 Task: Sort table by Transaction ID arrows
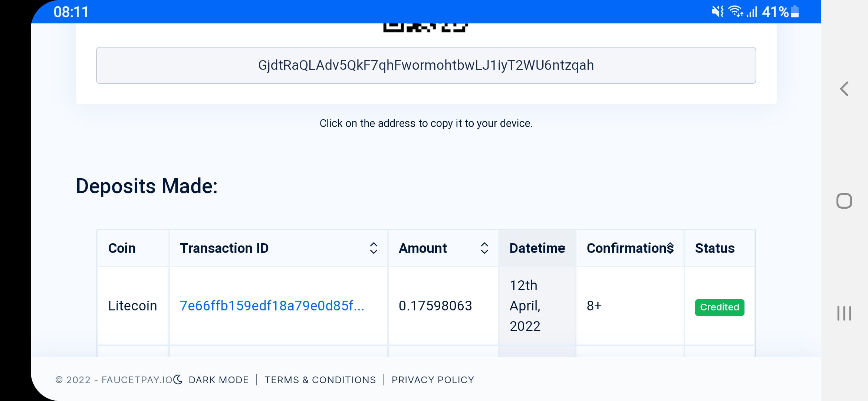pyautogui.click(x=374, y=248)
